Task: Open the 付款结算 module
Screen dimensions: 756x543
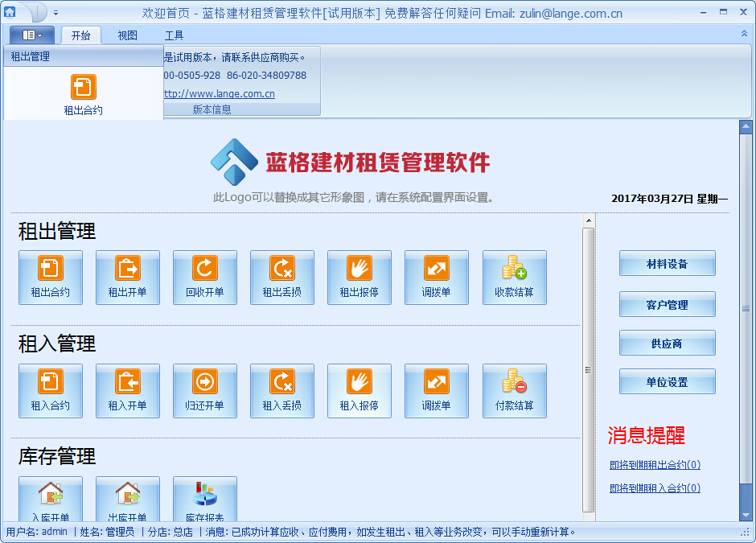Action: pos(515,391)
